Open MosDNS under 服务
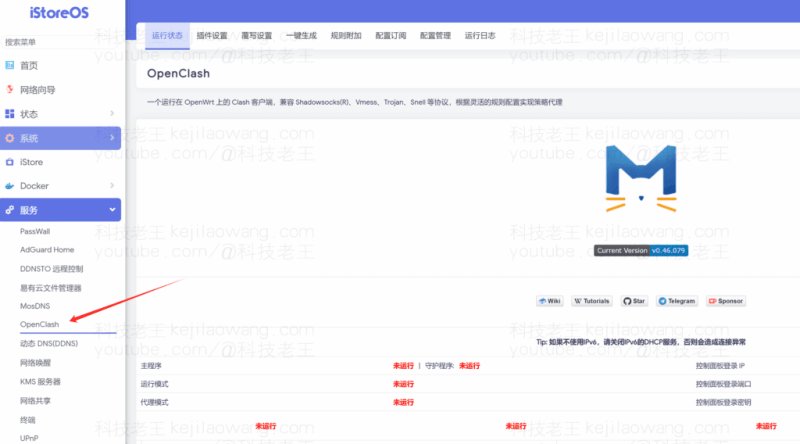Viewport: 800px width, 444px height. [x=35, y=306]
